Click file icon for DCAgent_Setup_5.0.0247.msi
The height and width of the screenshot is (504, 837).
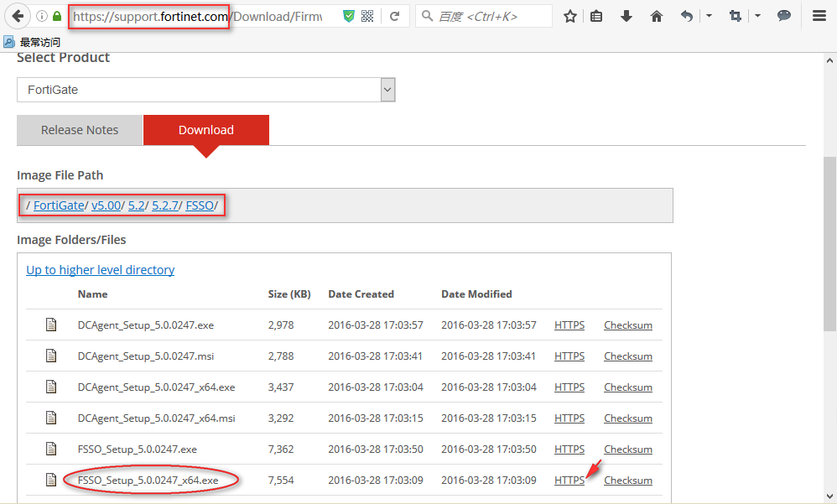point(51,356)
